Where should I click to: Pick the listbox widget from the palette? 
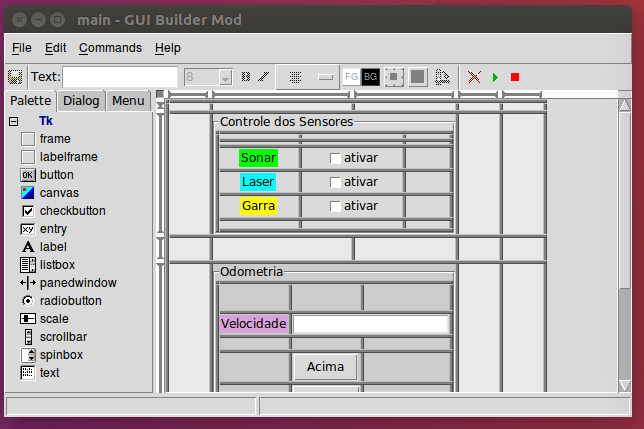pyautogui.click(x=28, y=265)
